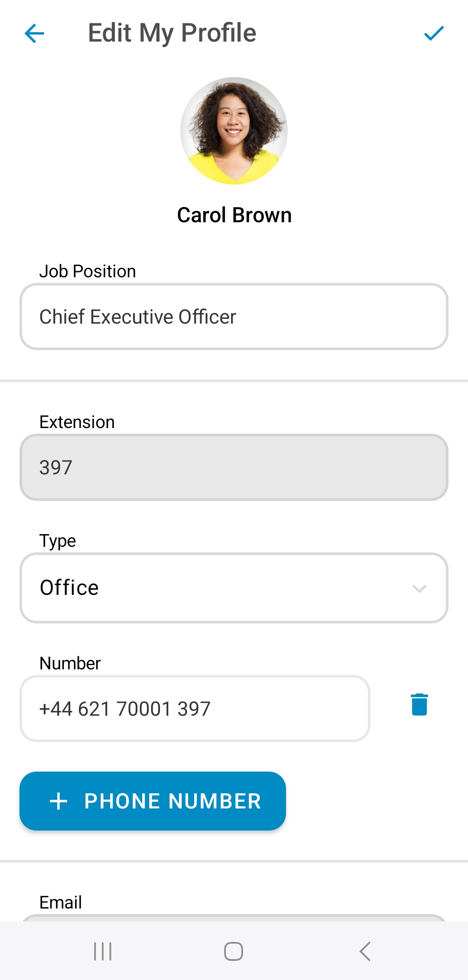468x980 pixels.
Task: Edit the +44 621 70001 397 number field
Action: (195, 709)
